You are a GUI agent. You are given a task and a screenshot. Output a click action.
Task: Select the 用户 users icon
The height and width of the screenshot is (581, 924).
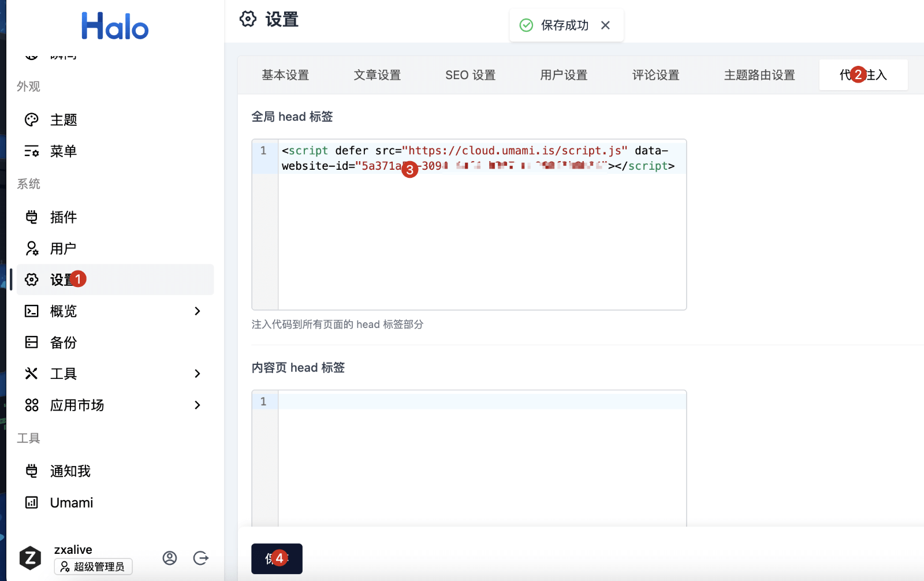[32, 248]
